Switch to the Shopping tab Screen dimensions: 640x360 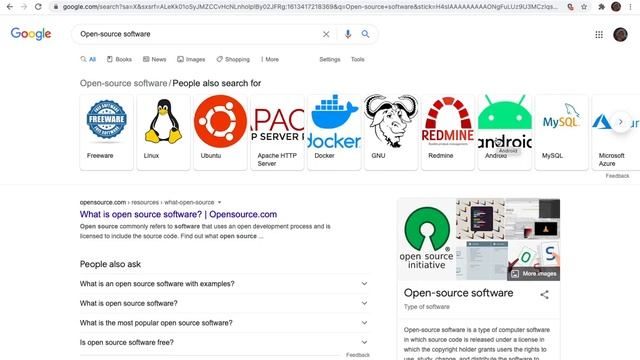(x=233, y=59)
